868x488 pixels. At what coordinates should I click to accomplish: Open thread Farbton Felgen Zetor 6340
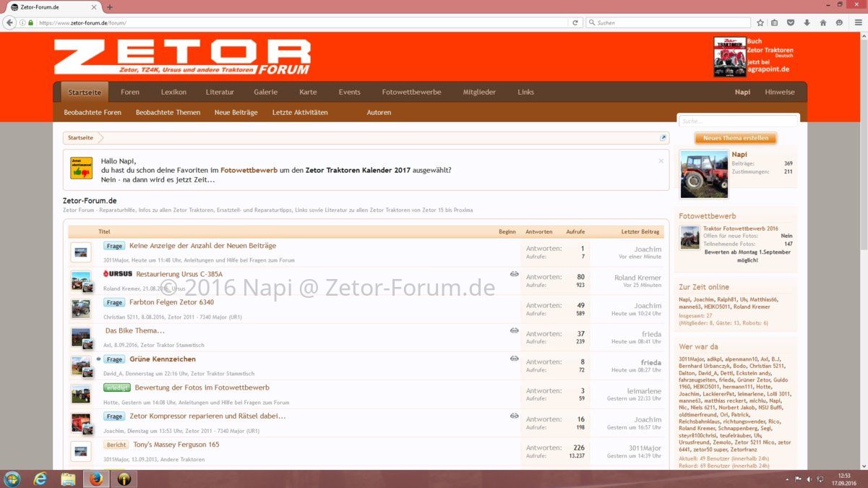tap(171, 302)
